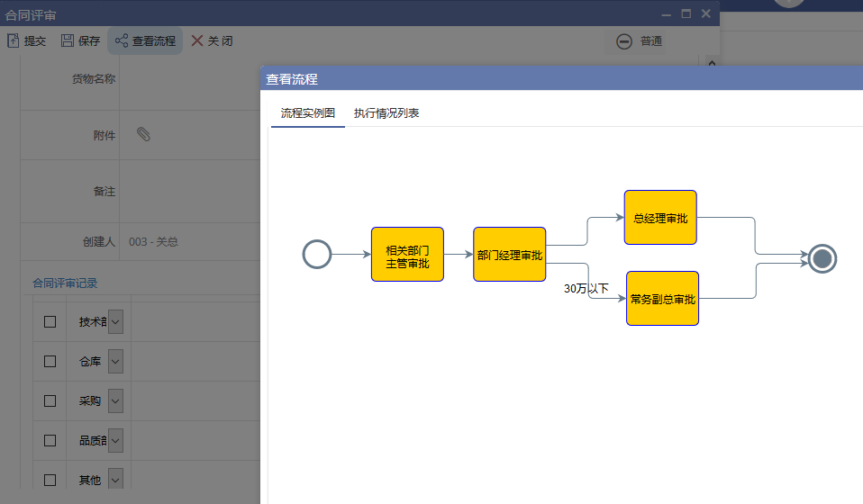The width and height of the screenshot is (863, 504).
Task: Select the flow end circle node
Action: click(822, 259)
